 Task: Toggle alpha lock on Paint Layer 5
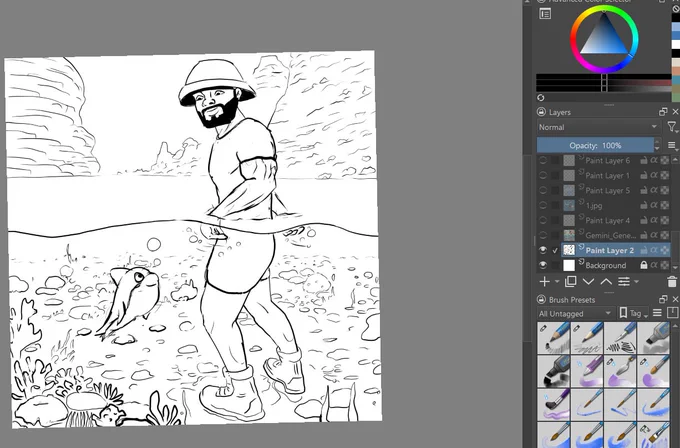coord(664,190)
